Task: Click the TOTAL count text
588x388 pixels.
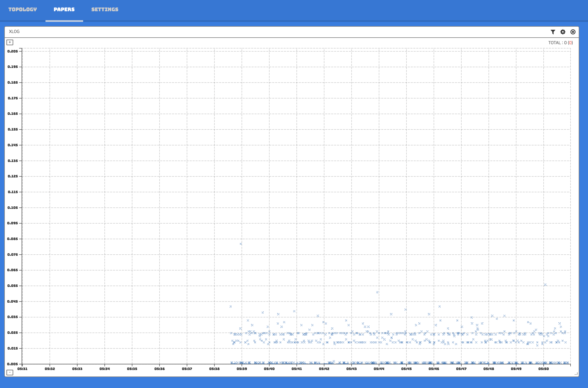Action: click(557, 43)
